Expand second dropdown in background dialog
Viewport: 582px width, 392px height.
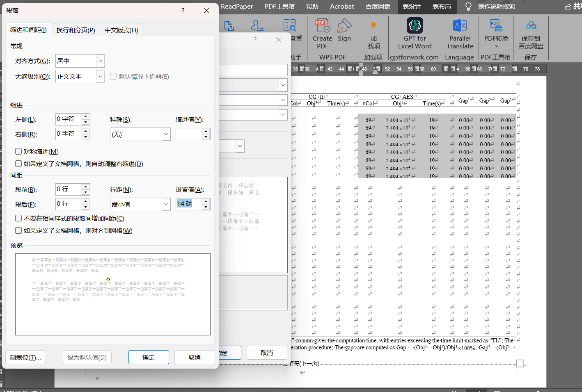point(283,100)
